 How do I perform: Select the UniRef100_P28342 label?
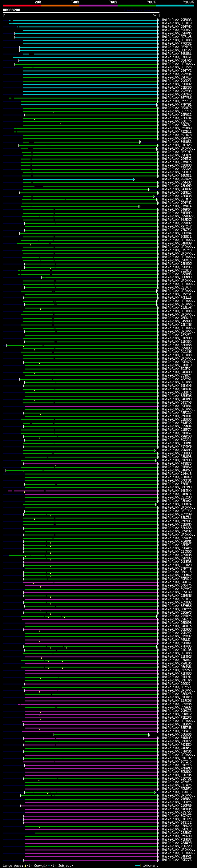(x=177, y=94)
